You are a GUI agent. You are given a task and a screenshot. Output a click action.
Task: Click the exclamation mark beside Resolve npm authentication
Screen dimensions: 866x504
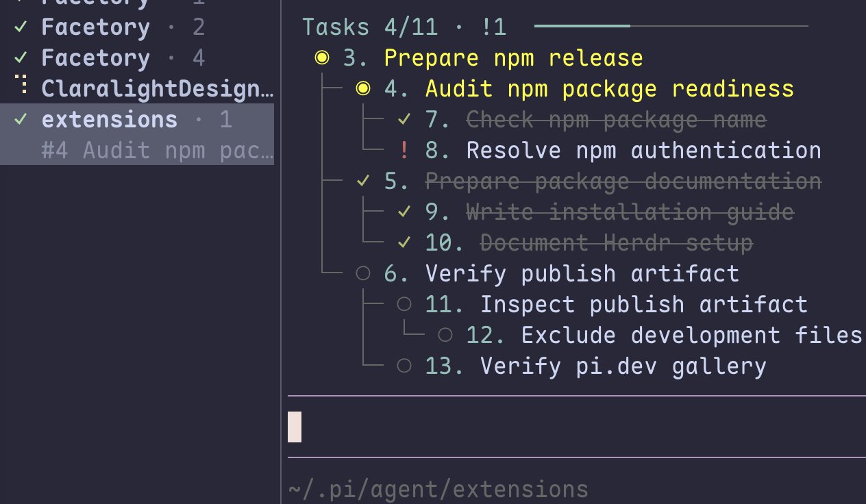[x=404, y=150]
